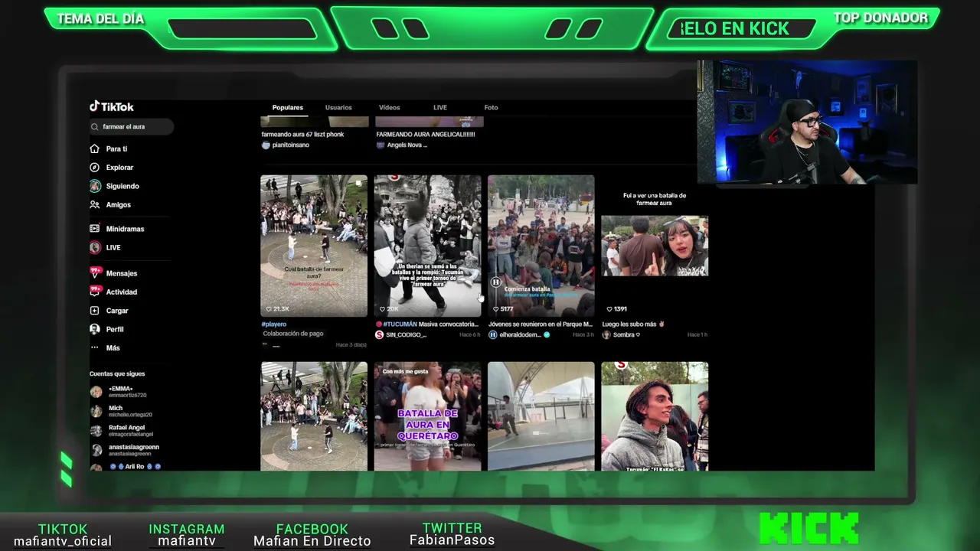
Task: Open the Mensajes icon with 99+ badge
Action: (x=95, y=272)
